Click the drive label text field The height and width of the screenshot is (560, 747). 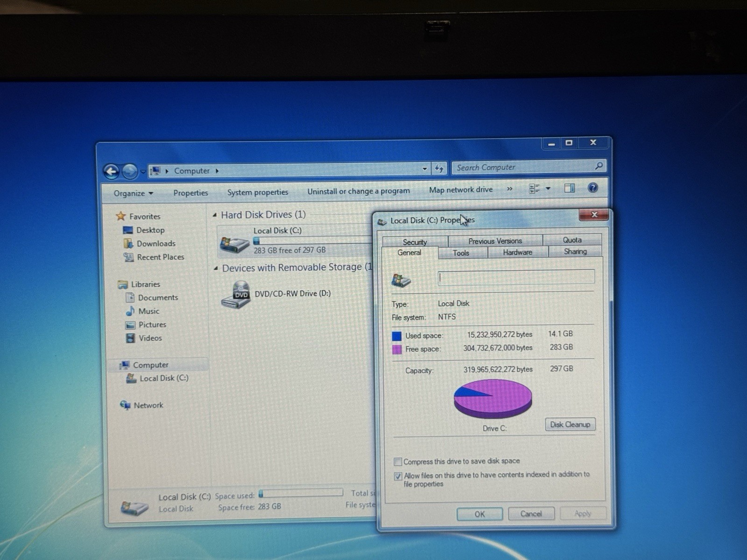coord(516,277)
